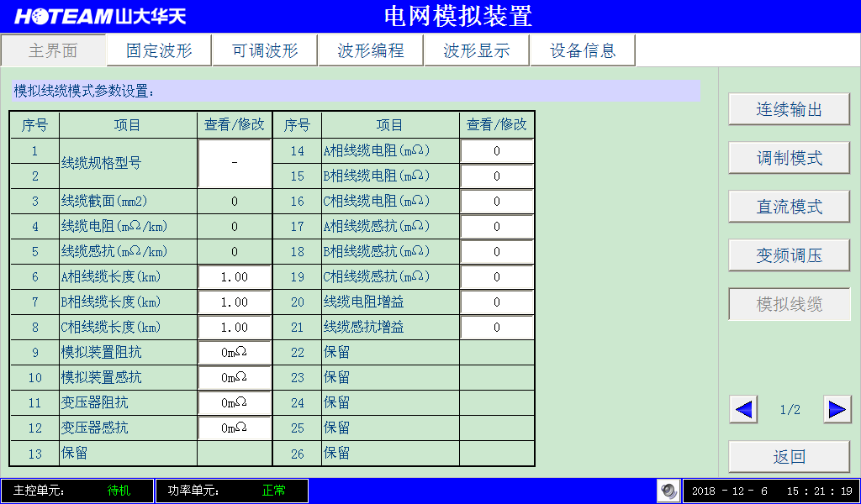The image size is (861, 504).
Task: Select the 调制模式 button
Action: click(x=789, y=158)
